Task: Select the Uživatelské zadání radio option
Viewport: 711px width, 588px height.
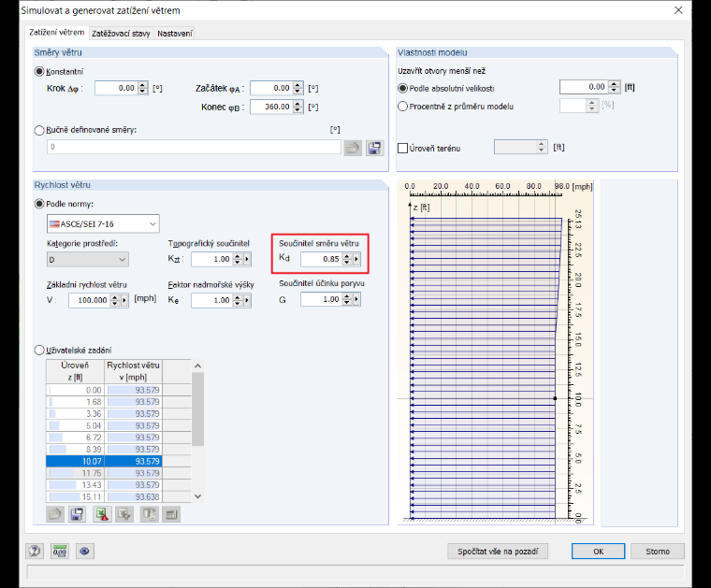Action: click(39, 351)
